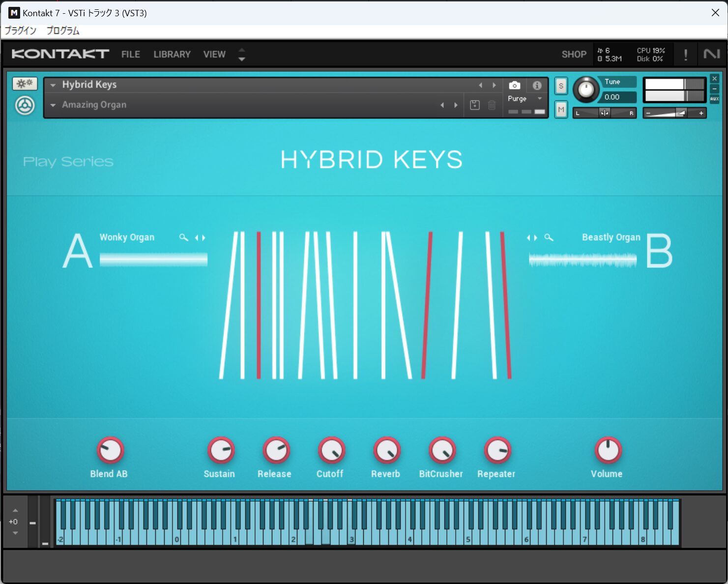Mute the instrument with M button
Screen dimensions: 728x584
[x=561, y=109]
